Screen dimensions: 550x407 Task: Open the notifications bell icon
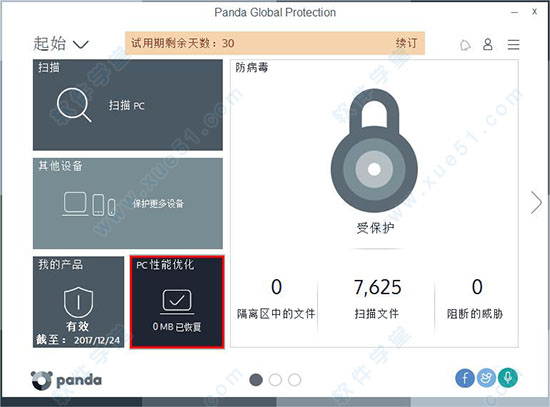click(x=465, y=45)
